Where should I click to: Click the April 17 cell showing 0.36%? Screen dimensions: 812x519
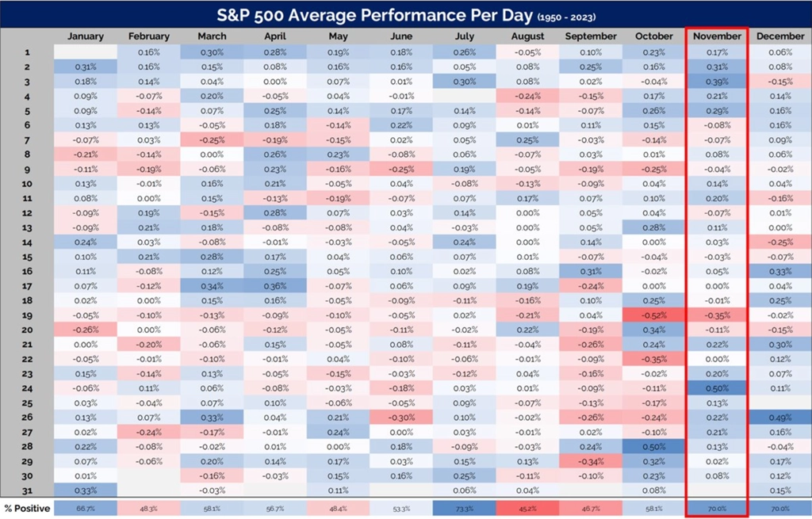tap(275, 285)
